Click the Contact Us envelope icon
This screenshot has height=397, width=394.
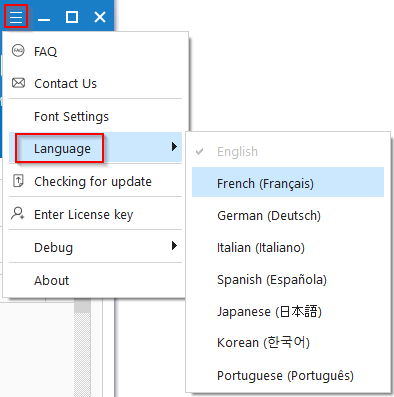coord(18,83)
